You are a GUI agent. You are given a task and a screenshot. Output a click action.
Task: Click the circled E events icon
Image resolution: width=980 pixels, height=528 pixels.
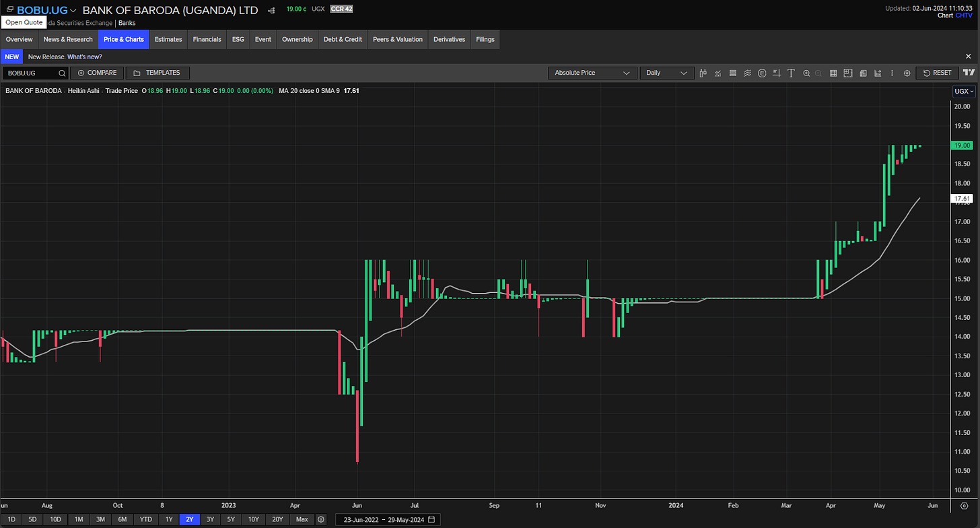coord(762,73)
